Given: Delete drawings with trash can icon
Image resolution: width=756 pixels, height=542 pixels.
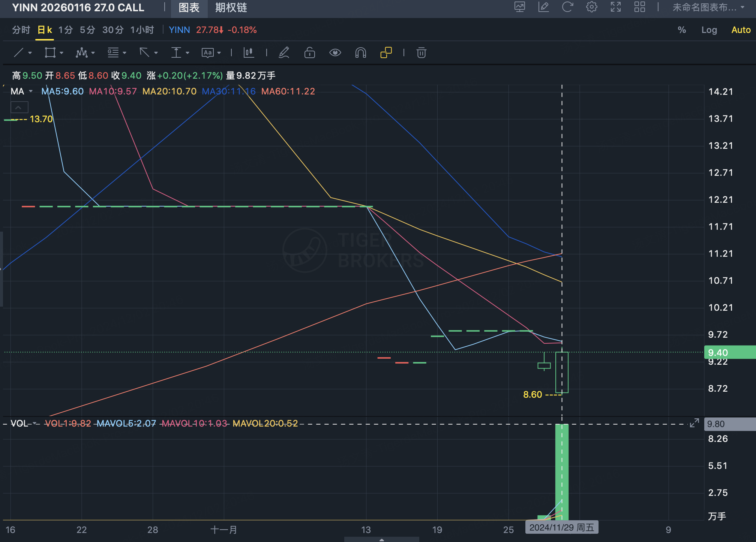Looking at the screenshot, I should 421,52.
